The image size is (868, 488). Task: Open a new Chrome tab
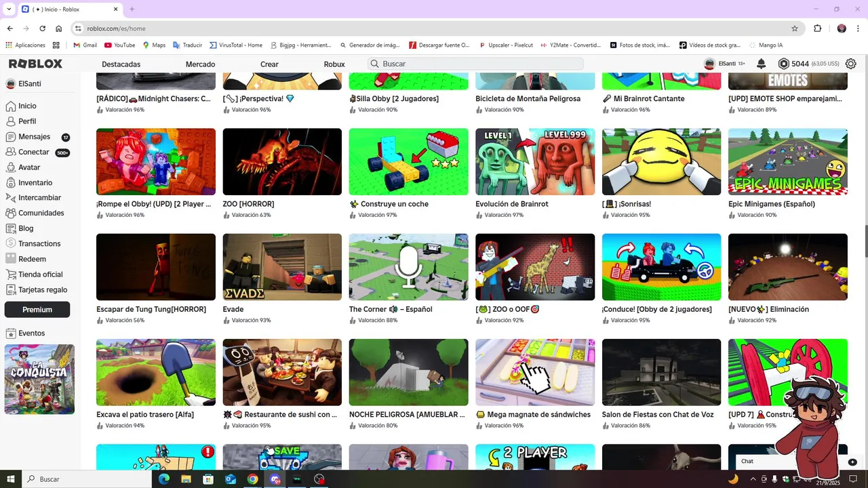pos(132,9)
